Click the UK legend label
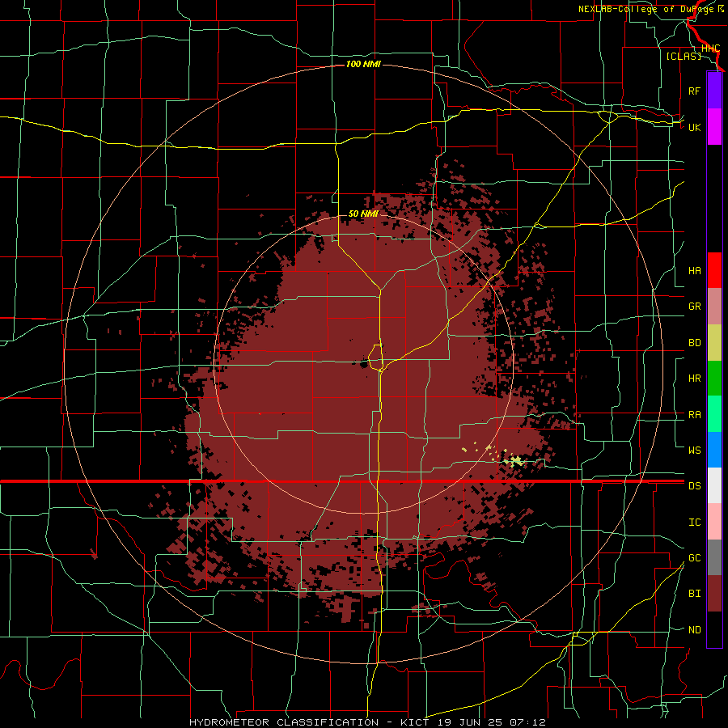The height and width of the screenshot is (728, 728). click(694, 127)
